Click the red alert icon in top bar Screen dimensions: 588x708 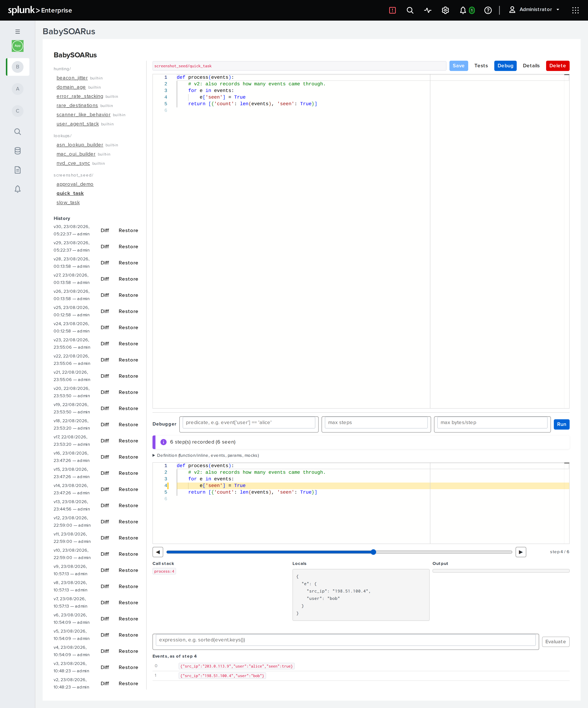pyautogui.click(x=392, y=10)
